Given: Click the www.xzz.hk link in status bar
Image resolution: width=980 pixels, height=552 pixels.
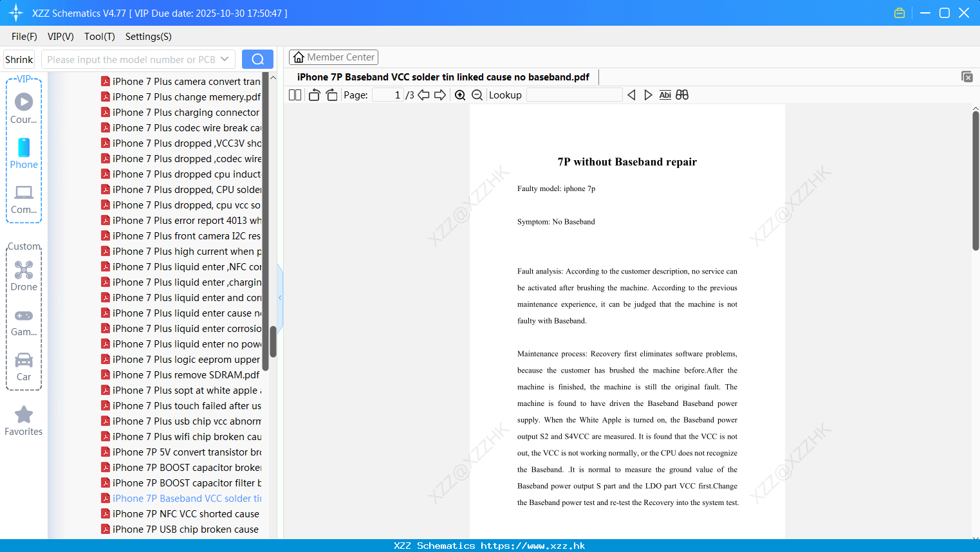Looking at the screenshot, I should pos(533,546).
